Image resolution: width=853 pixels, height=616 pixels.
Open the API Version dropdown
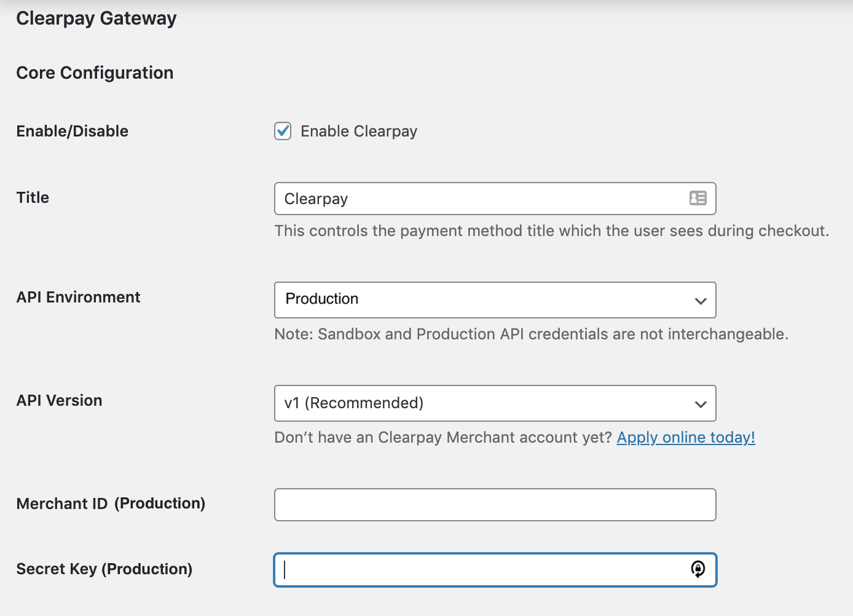[x=495, y=403]
